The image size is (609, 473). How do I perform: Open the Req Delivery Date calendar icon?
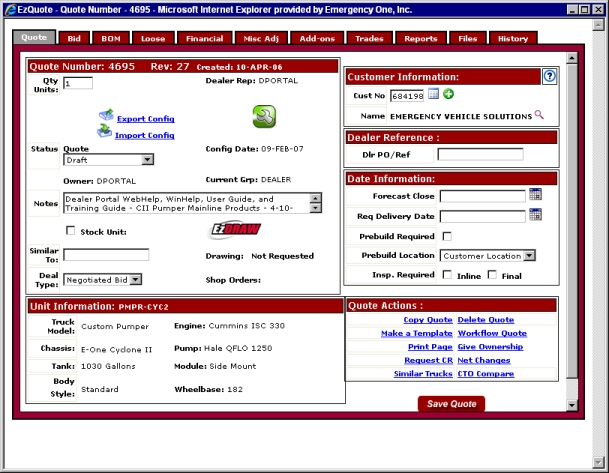point(535,214)
